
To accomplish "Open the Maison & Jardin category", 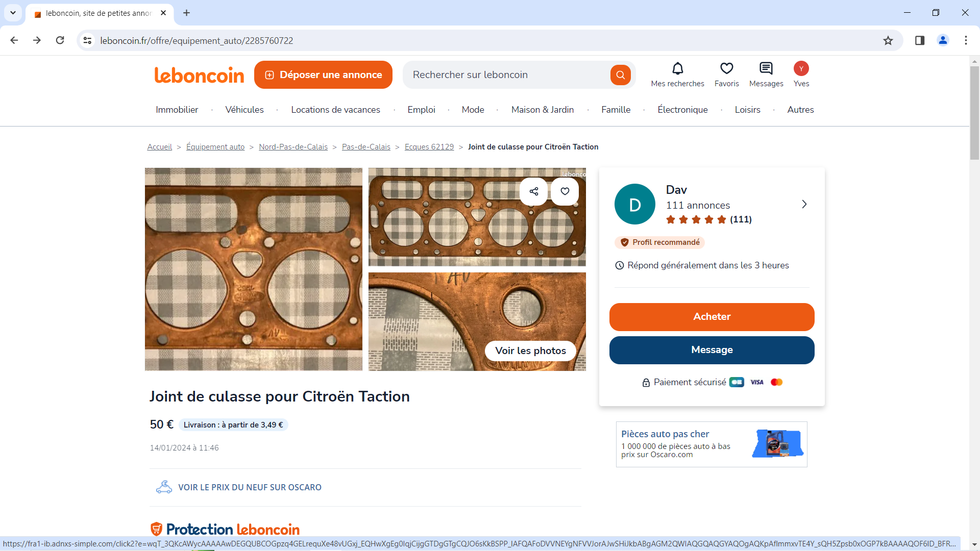I will coord(543,110).
